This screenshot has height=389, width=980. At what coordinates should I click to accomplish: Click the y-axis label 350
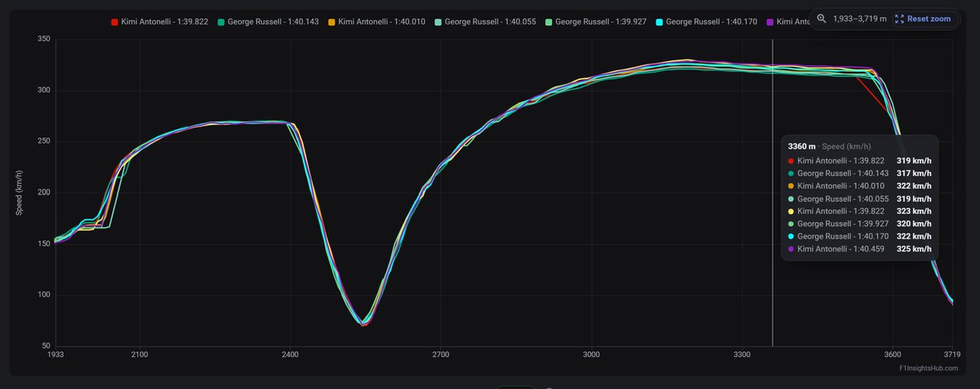click(42, 39)
